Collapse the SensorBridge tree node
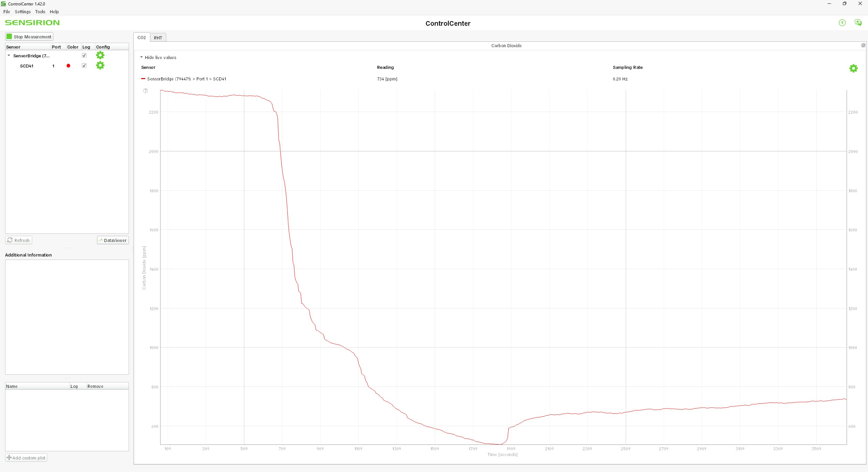 click(9, 56)
